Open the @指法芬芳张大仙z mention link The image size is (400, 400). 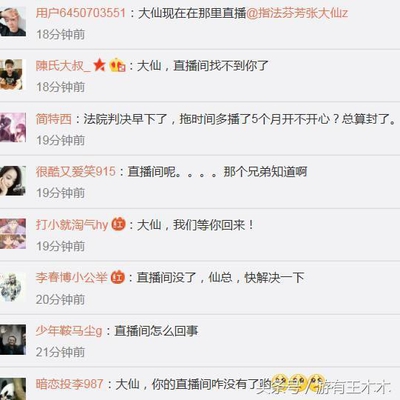click(x=297, y=13)
